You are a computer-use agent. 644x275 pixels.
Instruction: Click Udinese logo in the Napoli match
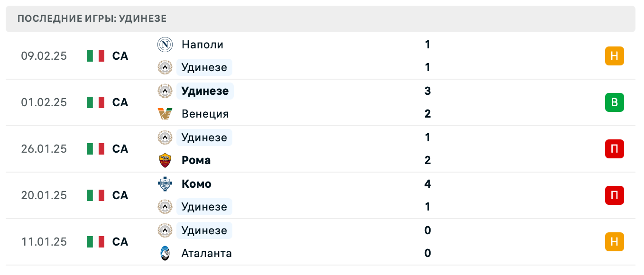(x=165, y=67)
